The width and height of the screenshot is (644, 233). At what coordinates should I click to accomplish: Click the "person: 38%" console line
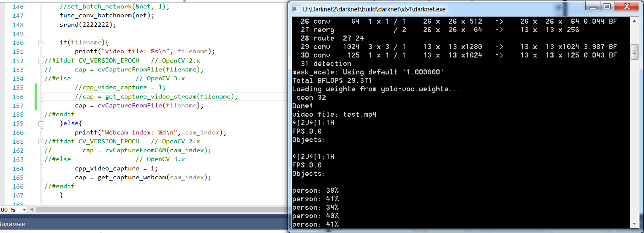[x=315, y=190]
